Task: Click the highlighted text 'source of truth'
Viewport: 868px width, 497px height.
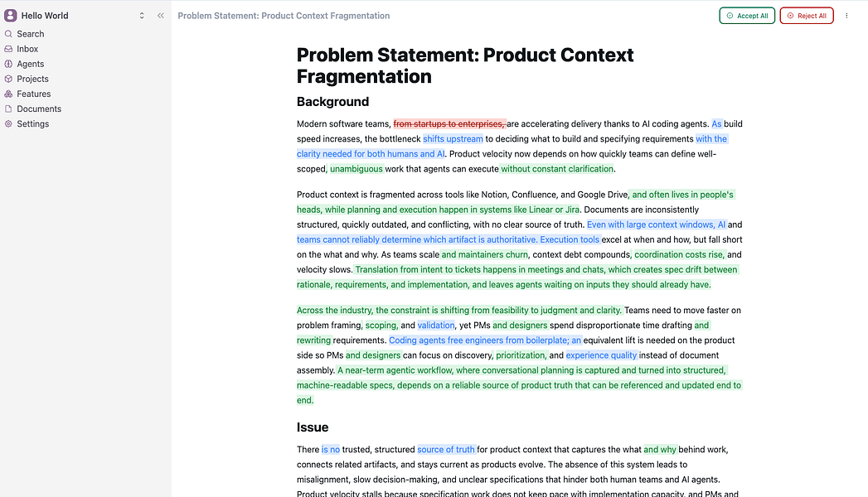Action: 446,449
